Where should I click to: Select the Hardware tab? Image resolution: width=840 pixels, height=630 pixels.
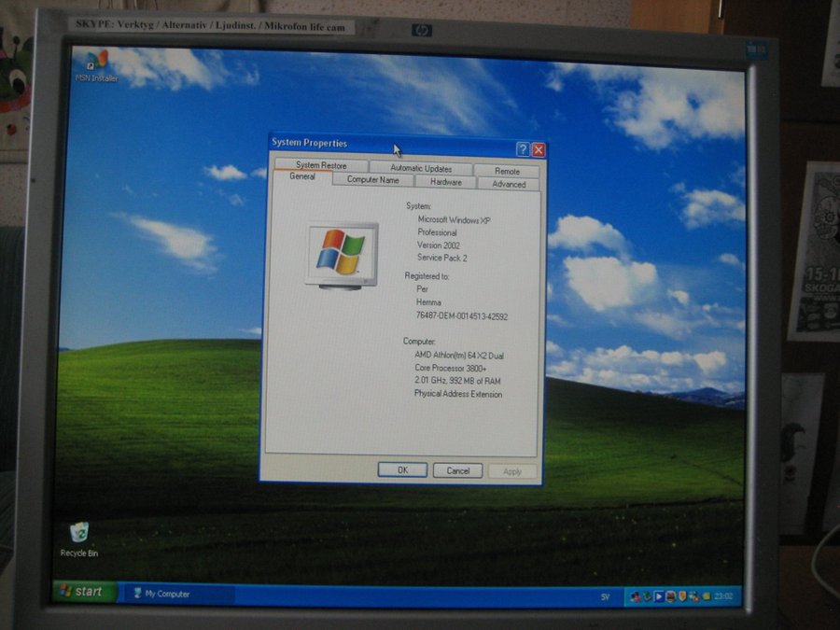click(446, 182)
